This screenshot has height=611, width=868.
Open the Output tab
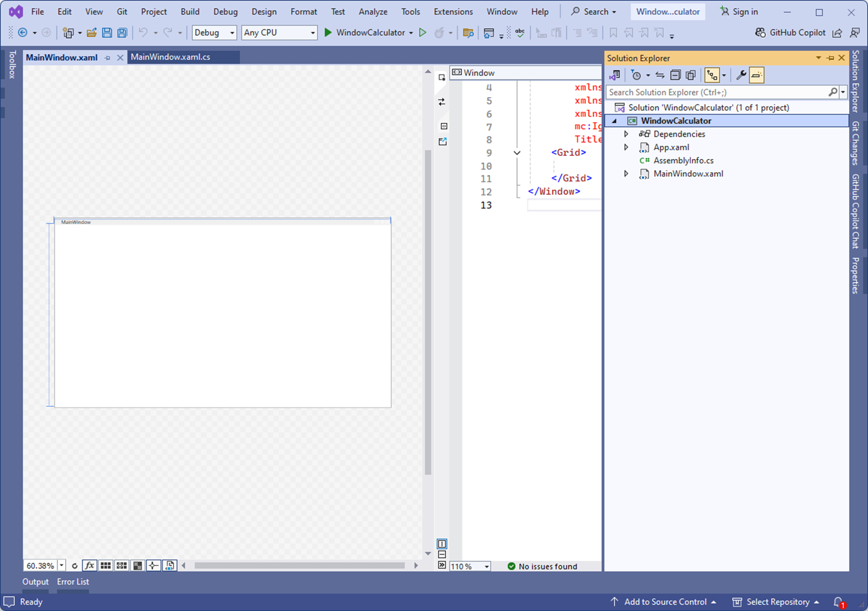tap(35, 582)
